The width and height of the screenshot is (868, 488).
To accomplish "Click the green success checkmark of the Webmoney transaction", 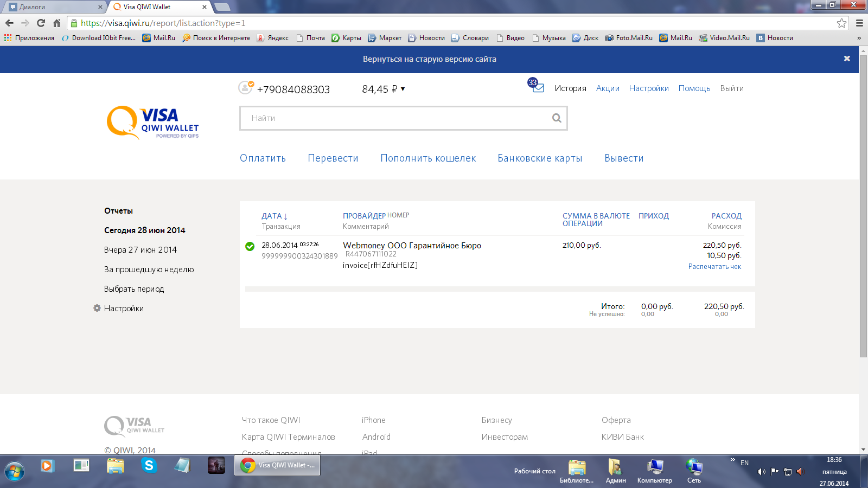I will pos(250,246).
